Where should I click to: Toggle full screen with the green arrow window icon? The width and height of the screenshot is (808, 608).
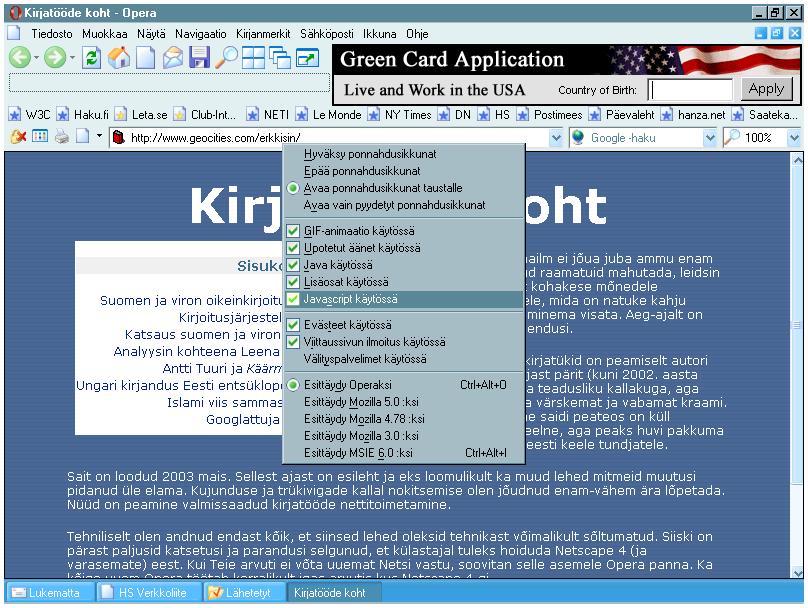pos(307,57)
